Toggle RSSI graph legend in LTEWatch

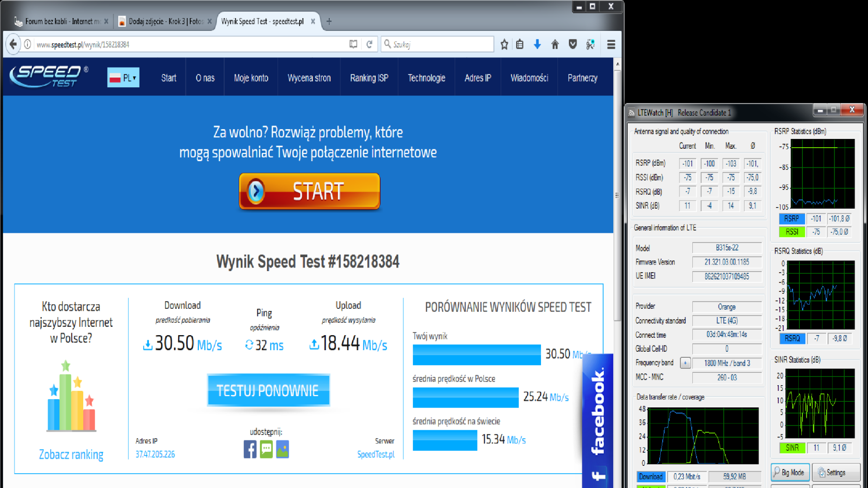point(792,232)
